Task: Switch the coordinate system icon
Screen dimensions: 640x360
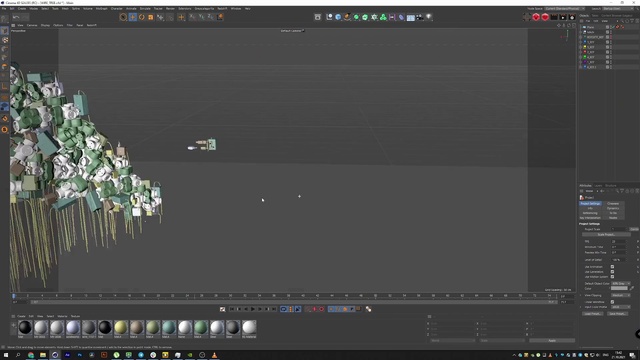Action: click(220, 17)
